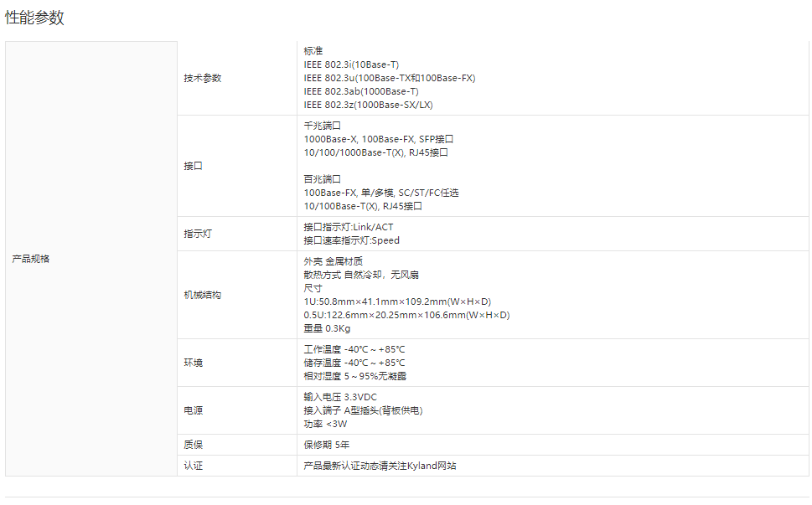812x505 pixels.
Task: Click the 重量 0.3Kg text
Action: point(327,328)
